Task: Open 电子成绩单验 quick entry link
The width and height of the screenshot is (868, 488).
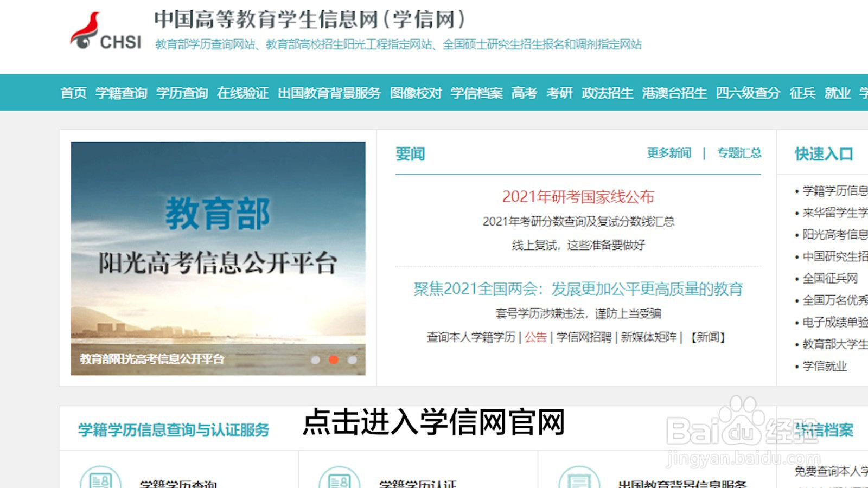Action: tap(835, 323)
